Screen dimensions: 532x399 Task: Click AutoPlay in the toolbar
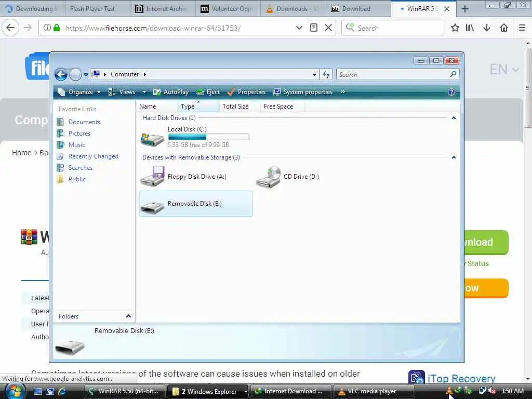170,92
